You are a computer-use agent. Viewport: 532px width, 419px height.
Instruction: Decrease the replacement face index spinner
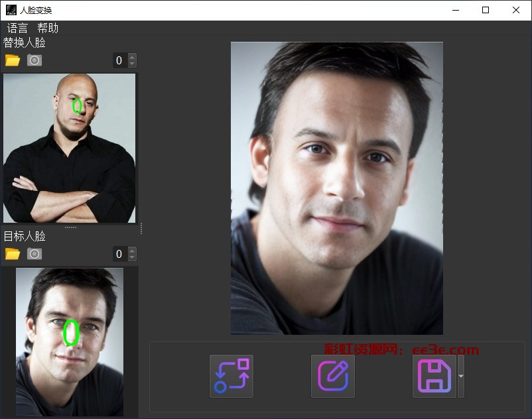[133, 64]
